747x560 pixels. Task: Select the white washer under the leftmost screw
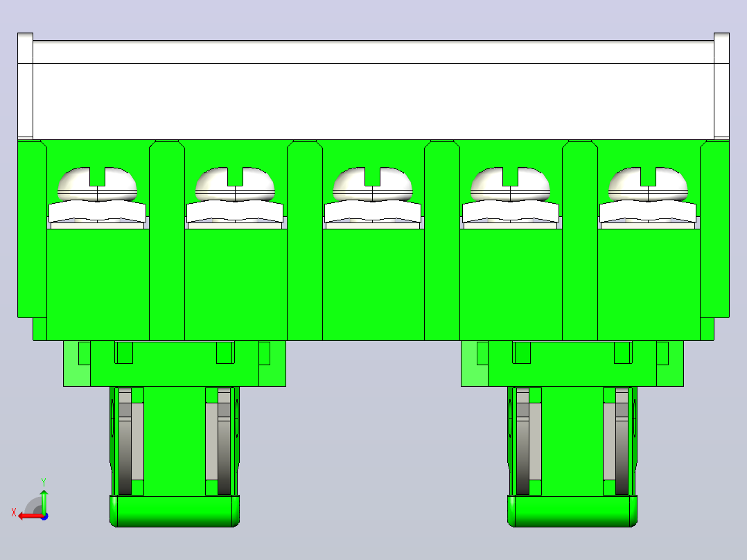[97, 211]
